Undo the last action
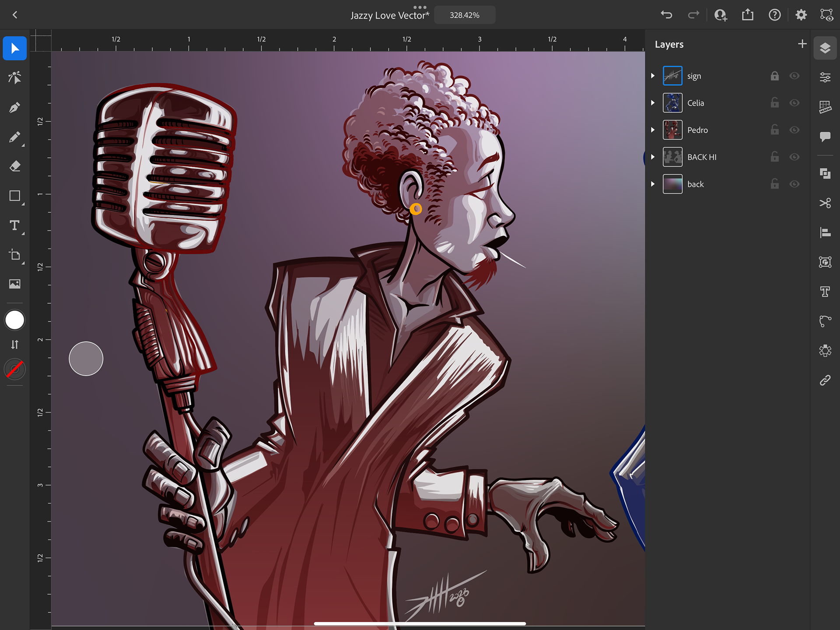The height and width of the screenshot is (630, 840). tap(666, 15)
